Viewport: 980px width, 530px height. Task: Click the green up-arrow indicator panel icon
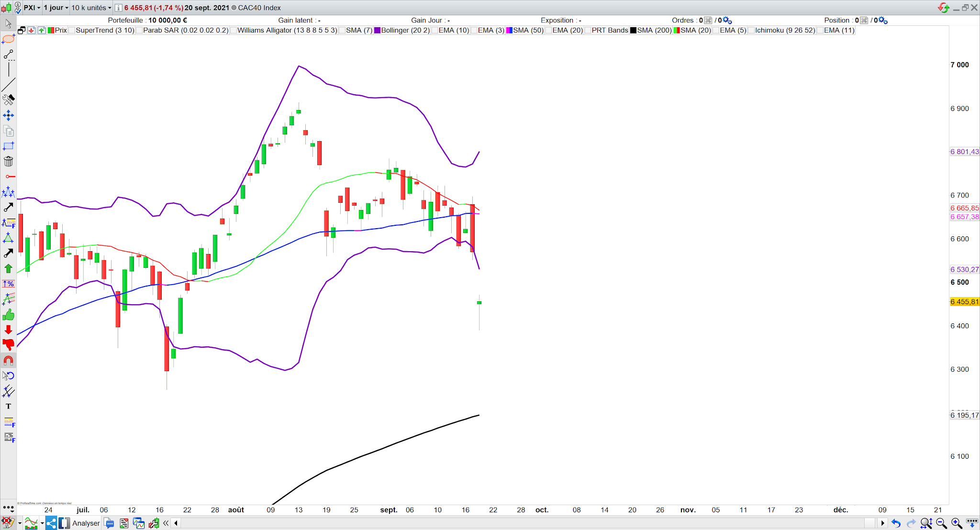(x=42, y=30)
